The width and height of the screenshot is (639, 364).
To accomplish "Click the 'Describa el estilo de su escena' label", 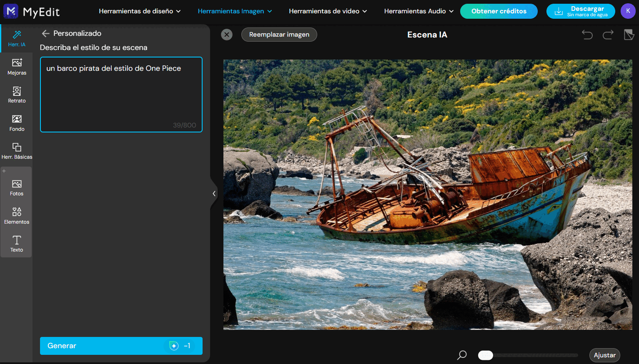I will (94, 47).
